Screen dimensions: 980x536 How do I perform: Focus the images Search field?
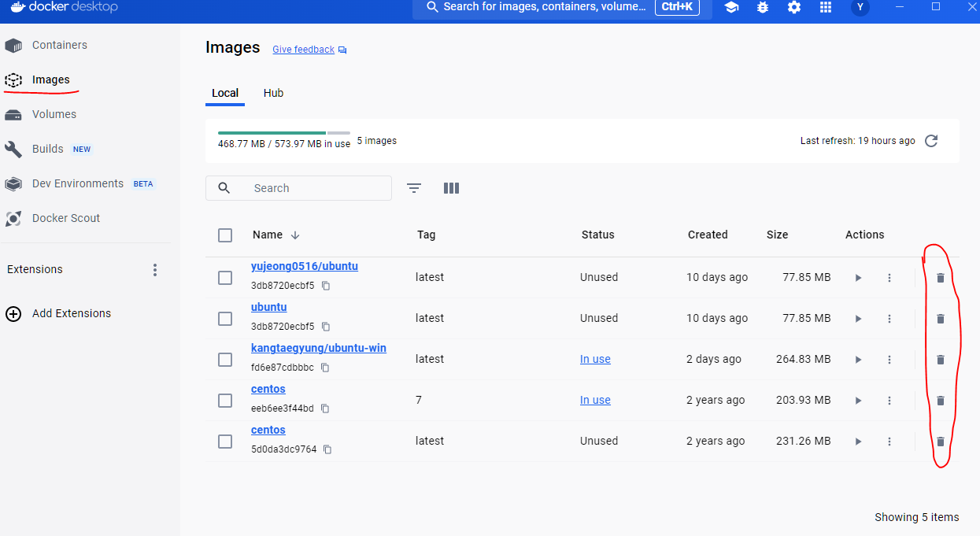coord(298,188)
